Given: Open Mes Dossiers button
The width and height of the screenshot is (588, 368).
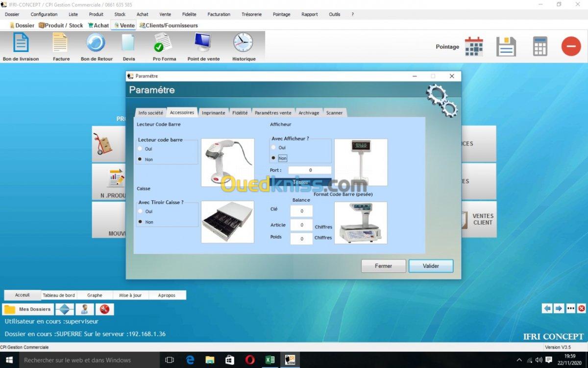Looking at the screenshot, I should click(28, 309).
